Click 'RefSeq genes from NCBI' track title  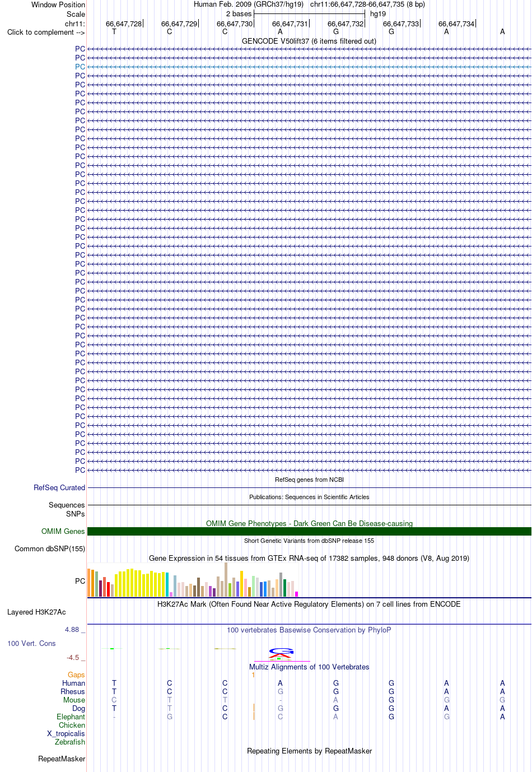coord(309,480)
